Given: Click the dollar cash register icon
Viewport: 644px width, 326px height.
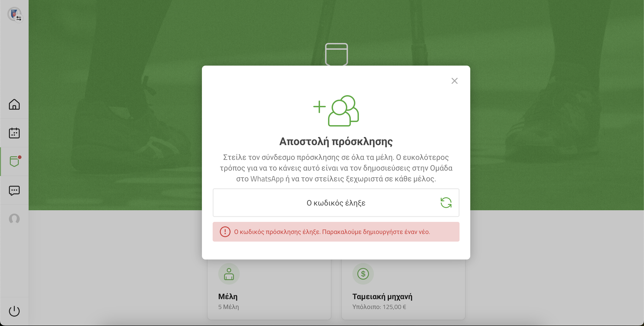Looking at the screenshot, I should click(x=363, y=274).
